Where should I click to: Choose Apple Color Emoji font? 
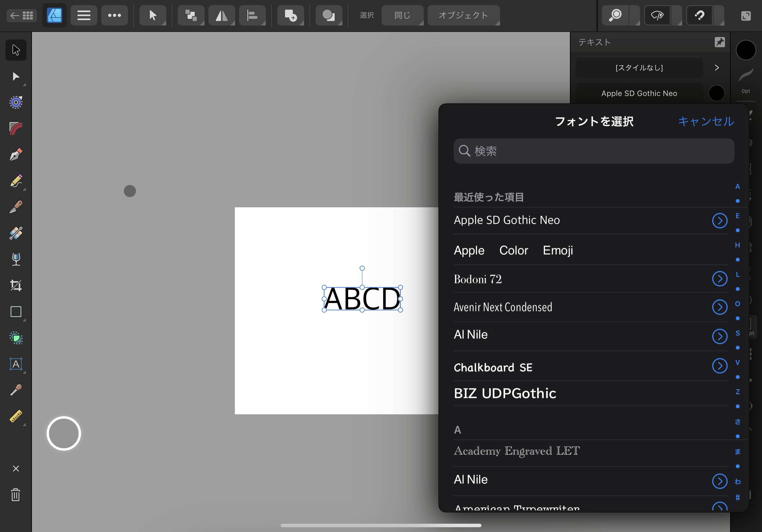tap(591, 250)
